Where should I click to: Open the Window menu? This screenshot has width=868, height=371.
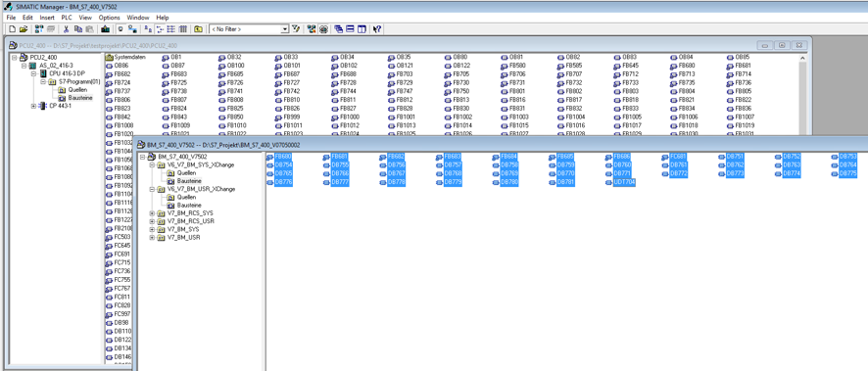pos(138,18)
